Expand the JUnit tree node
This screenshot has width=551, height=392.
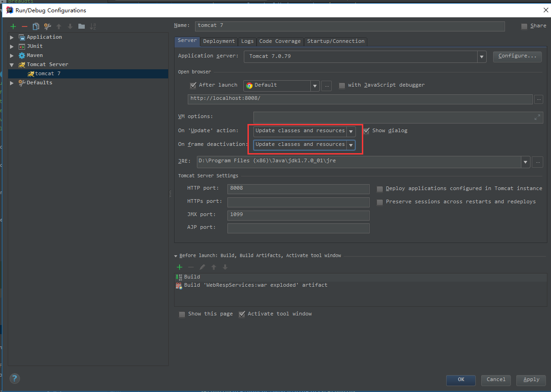(x=12, y=46)
